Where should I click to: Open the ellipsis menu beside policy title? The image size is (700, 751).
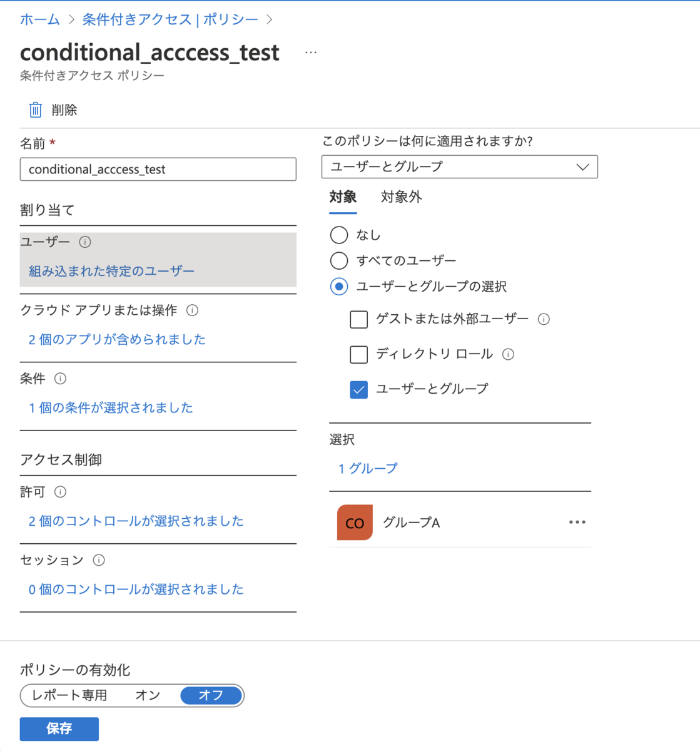[x=311, y=53]
